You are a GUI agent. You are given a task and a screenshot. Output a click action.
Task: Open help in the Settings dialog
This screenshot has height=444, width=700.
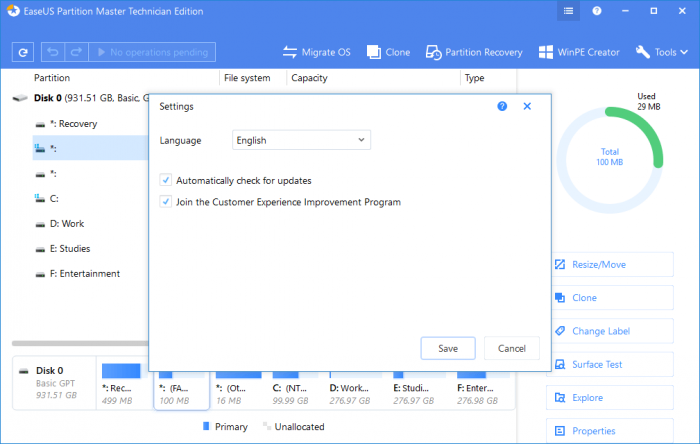502,106
